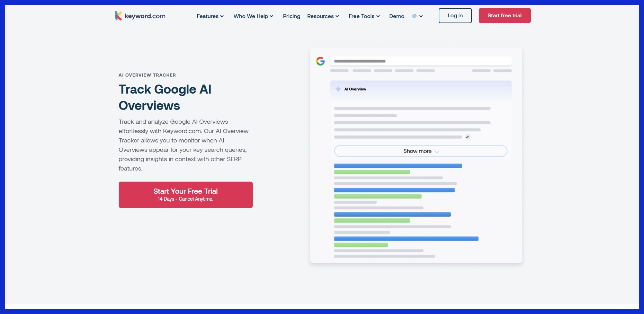Click the Show more pill button
The image size is (644, 314).
[x=420, y=151]
